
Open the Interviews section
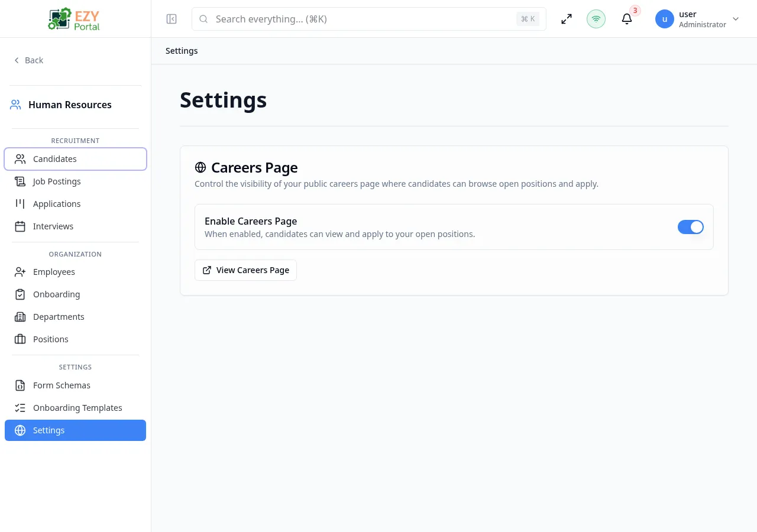tap(75, 226)
